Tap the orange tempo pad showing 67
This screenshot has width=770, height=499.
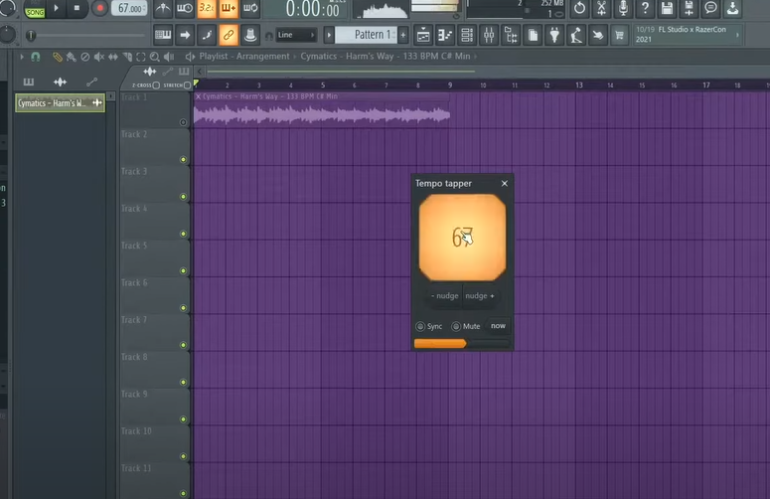pos(462,238)
